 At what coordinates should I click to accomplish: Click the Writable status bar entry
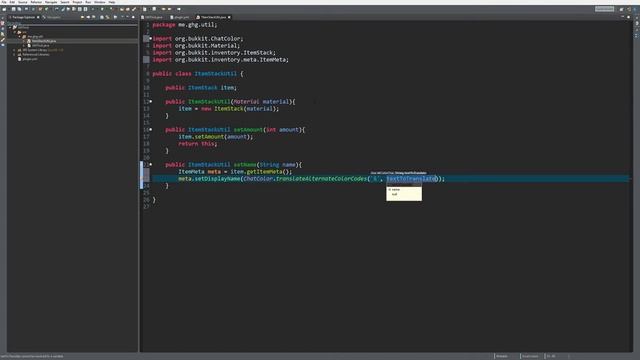pyautogui.click(x=502, y=356)
